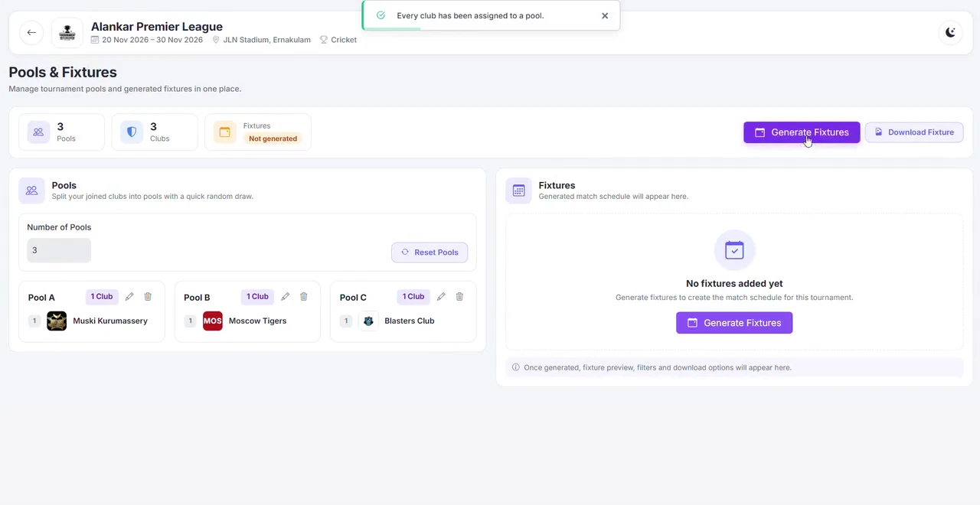The height and width of the screenshot is (505, 980).
Task: Click the Fixtures Not generated status card
Action: click(x=258, y=132)
